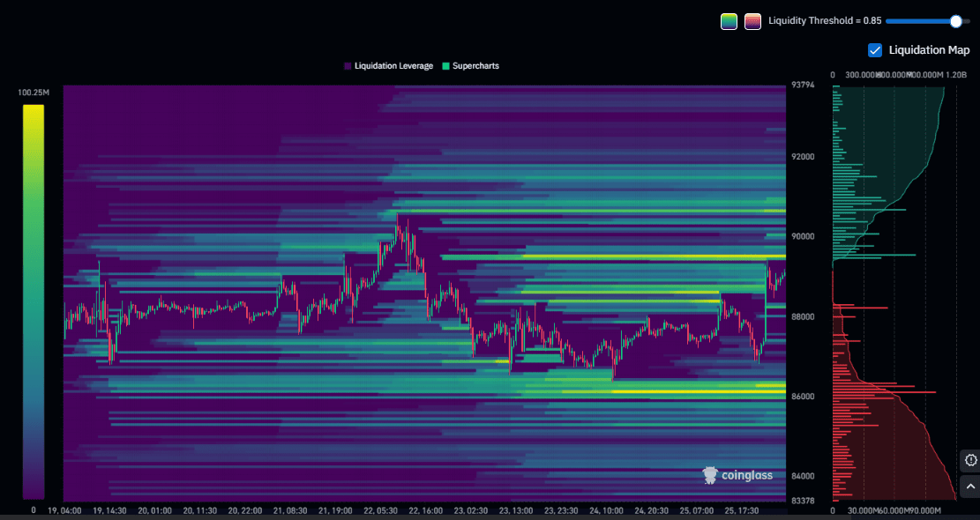This screenshot has height=520, width=980.
Task: Click the scroll-to-top chevron button
Action: click(970, 486)
